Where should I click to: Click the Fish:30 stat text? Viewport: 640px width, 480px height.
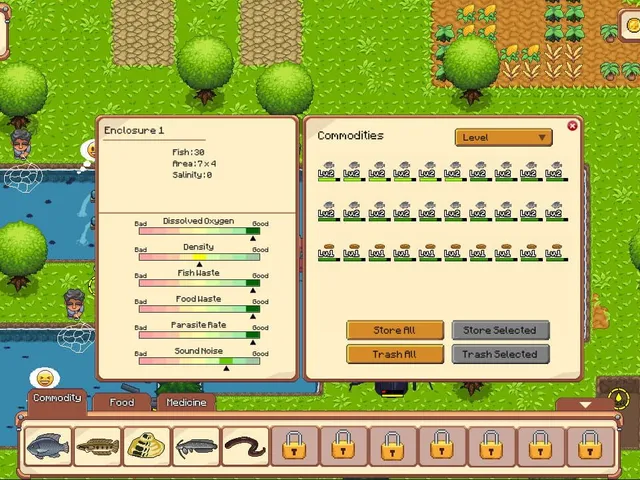(x=188, y=152)
